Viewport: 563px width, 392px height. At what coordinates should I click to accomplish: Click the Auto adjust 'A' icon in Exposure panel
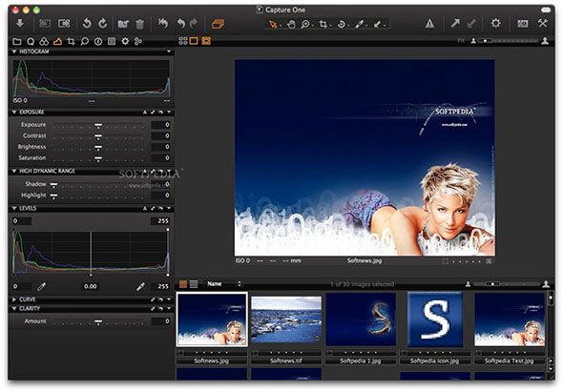145,113
